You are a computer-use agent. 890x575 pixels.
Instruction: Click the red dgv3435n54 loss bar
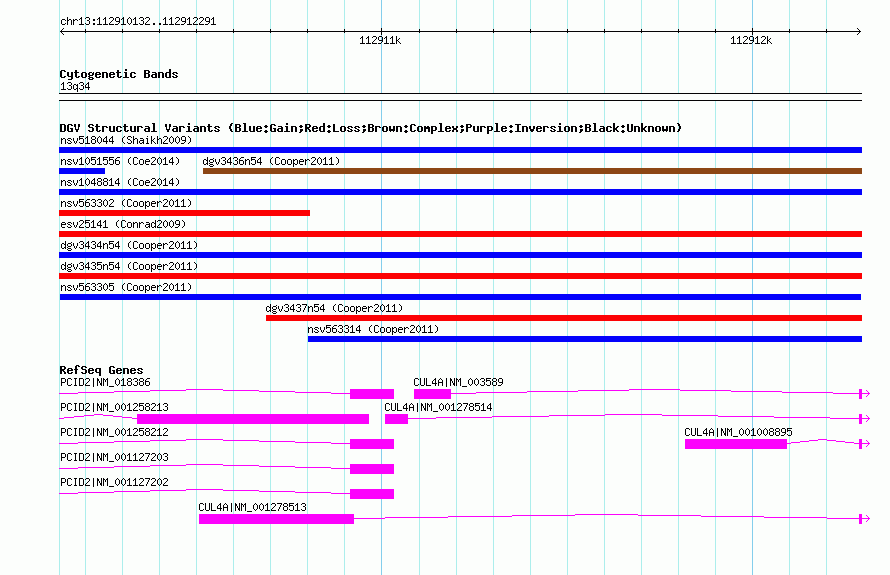pos(460,276)
